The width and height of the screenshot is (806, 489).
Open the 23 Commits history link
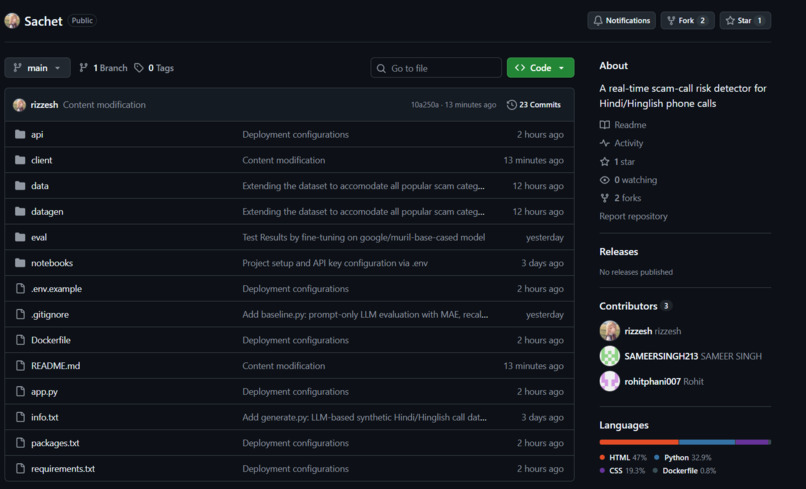click(x=534, y=105)
